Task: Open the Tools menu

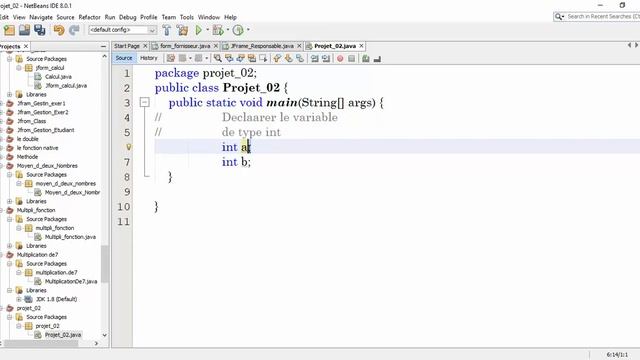Action: [x=187, y=17]
